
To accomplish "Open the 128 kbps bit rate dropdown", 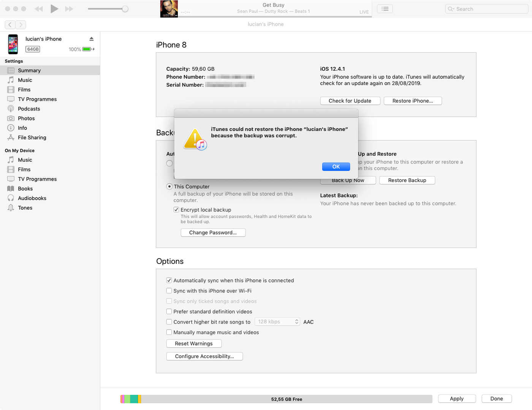I will coord(277,322).
